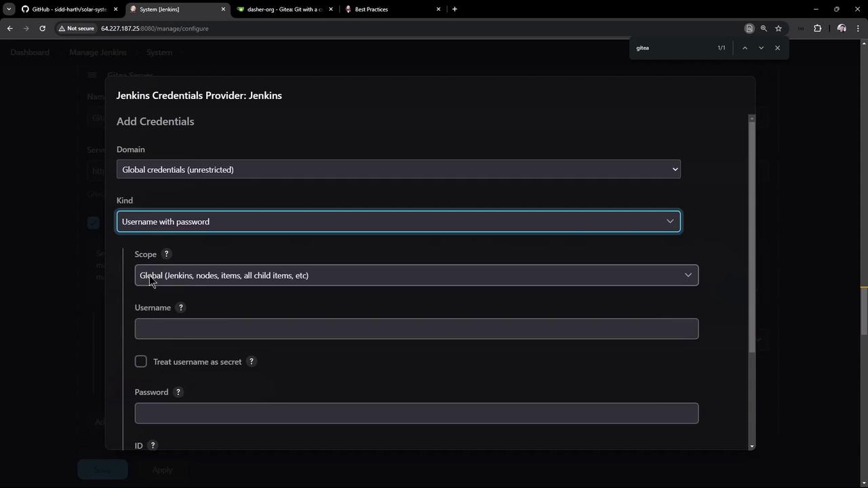Open the Kind dropdown showing Username with password
868x488 pixels.
tap(399, 222)
